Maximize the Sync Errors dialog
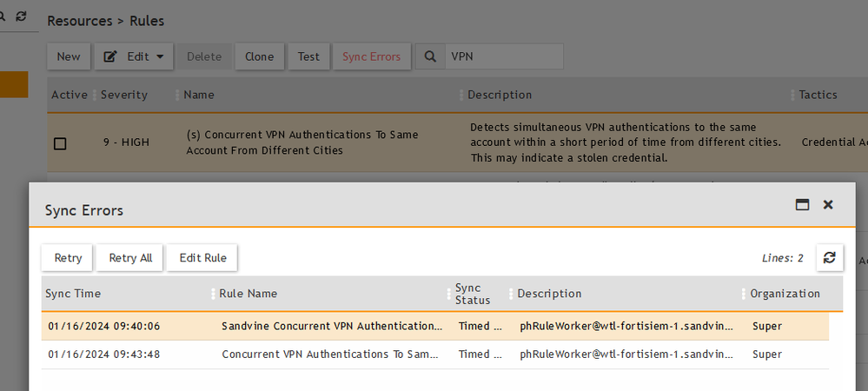This screenshot has width=868, height=391. click(803, 205)
